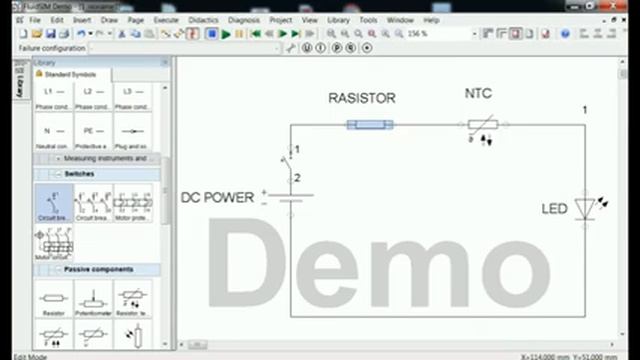This screenshot has width=640, height=360.
Task: Open the Insert menu
Action: [x=82, y=20]
